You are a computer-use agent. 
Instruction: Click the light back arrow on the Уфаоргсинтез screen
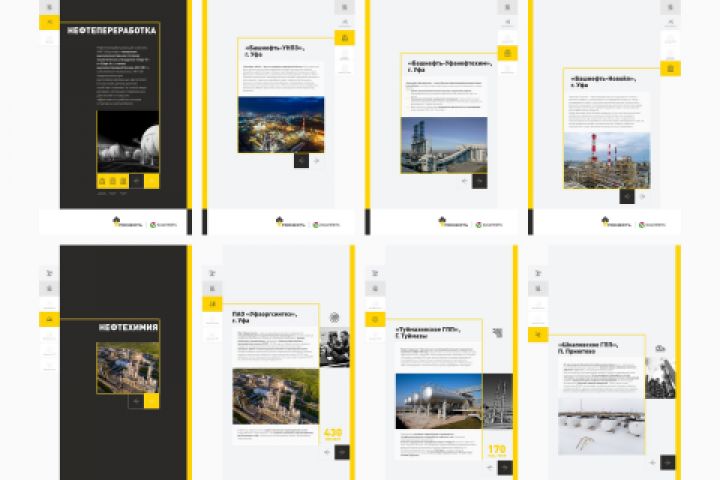(x=327, y=452)
